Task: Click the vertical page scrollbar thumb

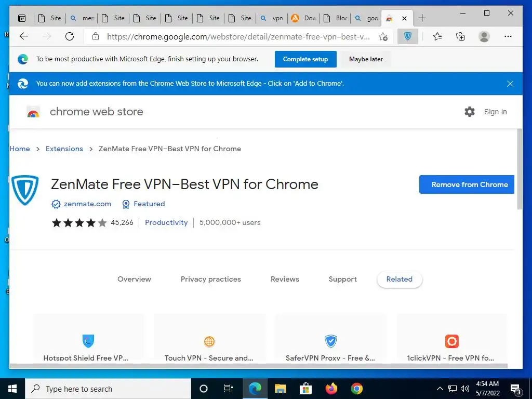Action: 520,169
